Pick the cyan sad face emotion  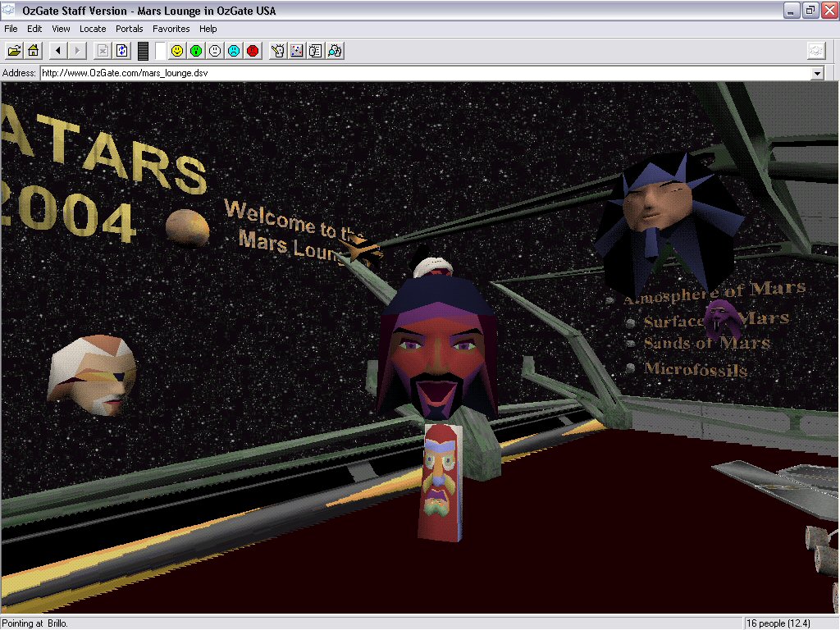(x=234, y=51)
